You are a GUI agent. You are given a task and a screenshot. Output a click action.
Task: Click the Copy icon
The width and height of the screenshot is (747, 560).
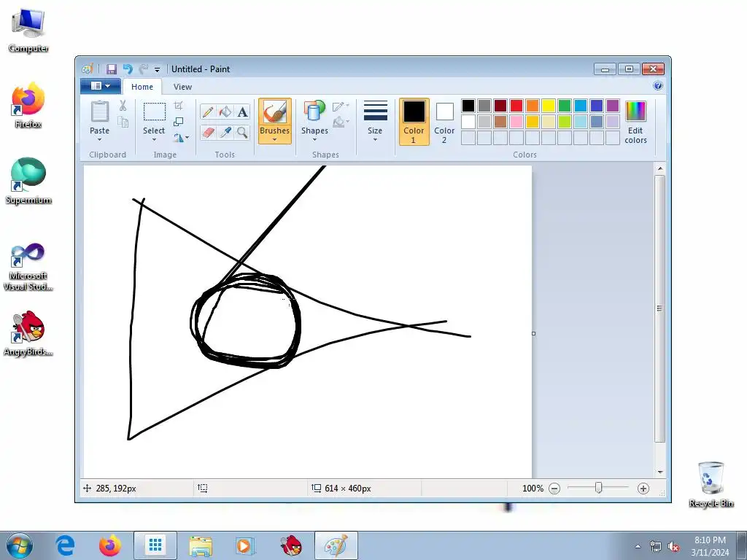123,122
